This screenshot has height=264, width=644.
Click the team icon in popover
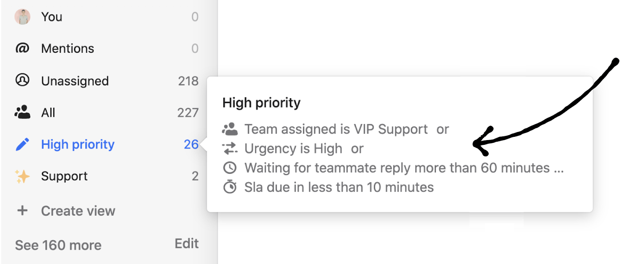point(230,129)
